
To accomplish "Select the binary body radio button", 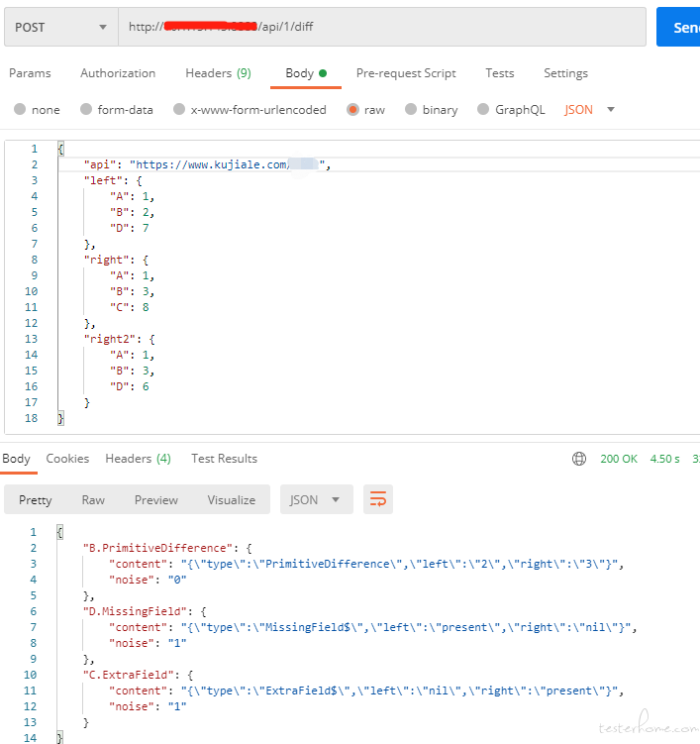I will click(x=411, y=109).
